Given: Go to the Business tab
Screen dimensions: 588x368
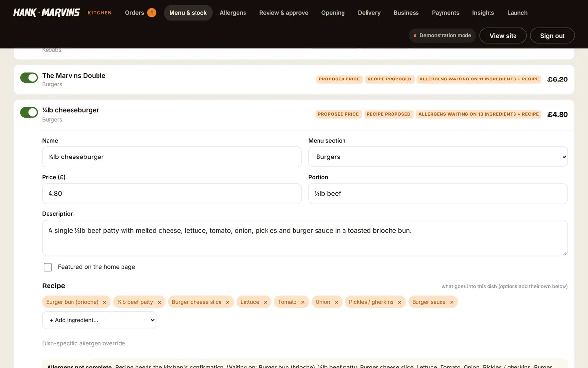Looking at the screenshot, I should (x=406, y=13).
